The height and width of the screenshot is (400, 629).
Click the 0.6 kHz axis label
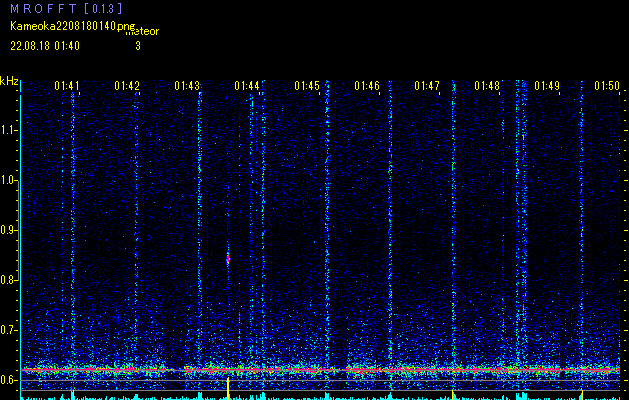[8, 380]
